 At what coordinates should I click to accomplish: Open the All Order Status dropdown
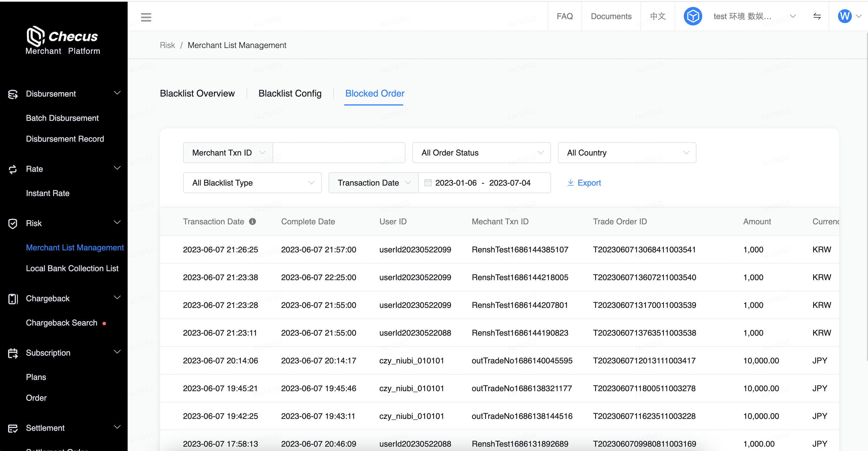(x=481, y=153)
